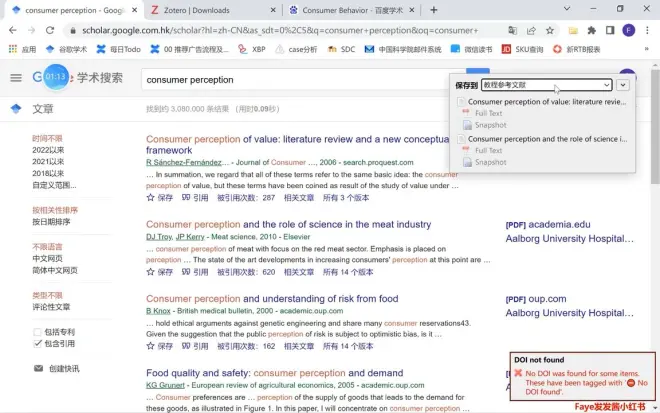Screen dimensions: 660x413
Task: Share this page via address bar icon
Action: point(531,30)
